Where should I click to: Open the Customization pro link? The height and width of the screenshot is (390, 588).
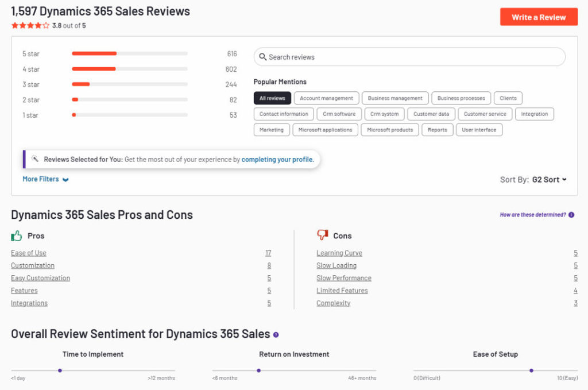[x=33, y=265]
